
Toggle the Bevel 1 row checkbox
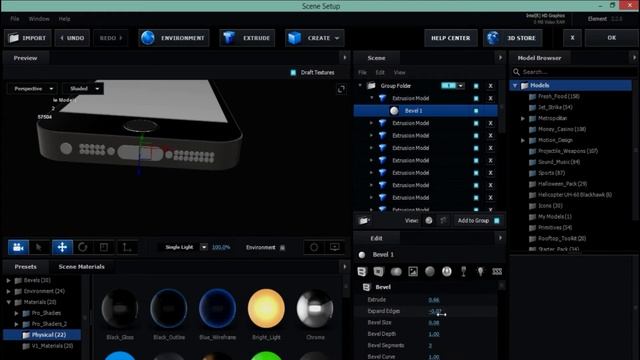coord(476,111)
